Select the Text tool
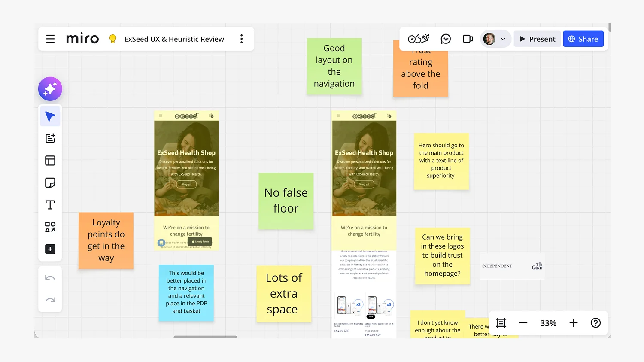 [50, 205]
